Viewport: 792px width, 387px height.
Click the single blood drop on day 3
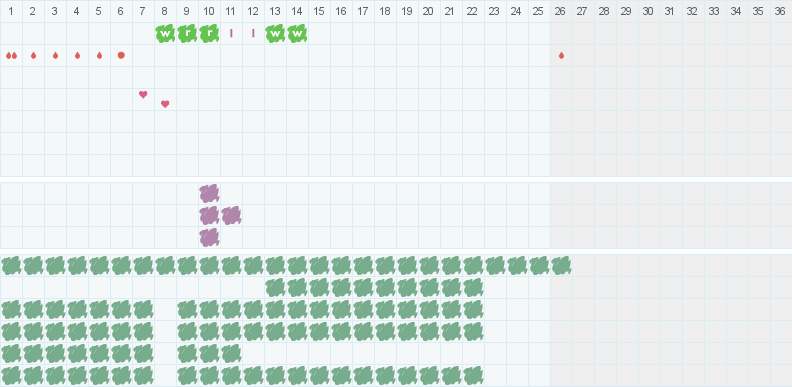pos(55,56)
